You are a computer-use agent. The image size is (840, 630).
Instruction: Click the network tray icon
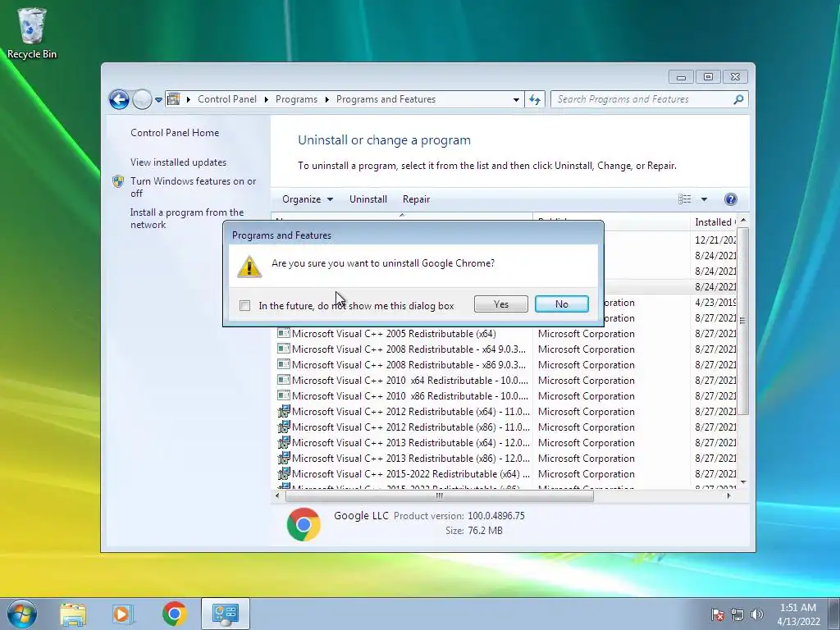[x=737, y=614]
